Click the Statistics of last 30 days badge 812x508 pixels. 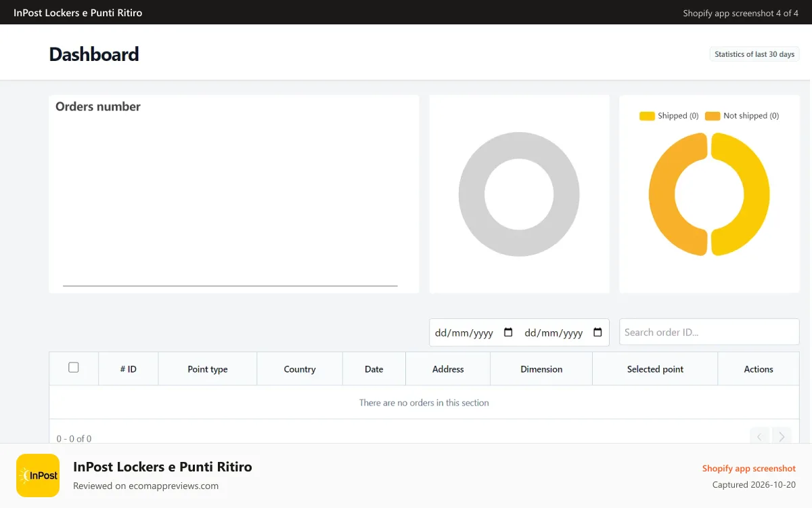tap(754, 54)
